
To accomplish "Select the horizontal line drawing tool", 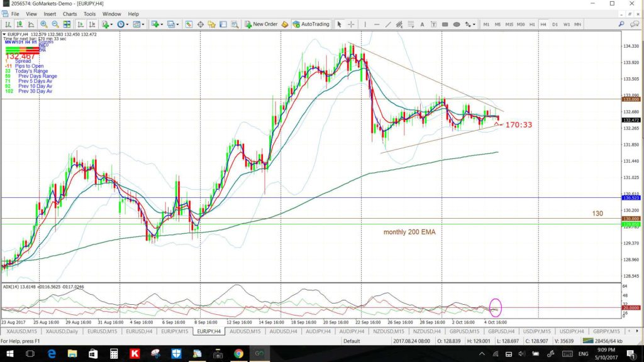I will [x=376, y=25].
